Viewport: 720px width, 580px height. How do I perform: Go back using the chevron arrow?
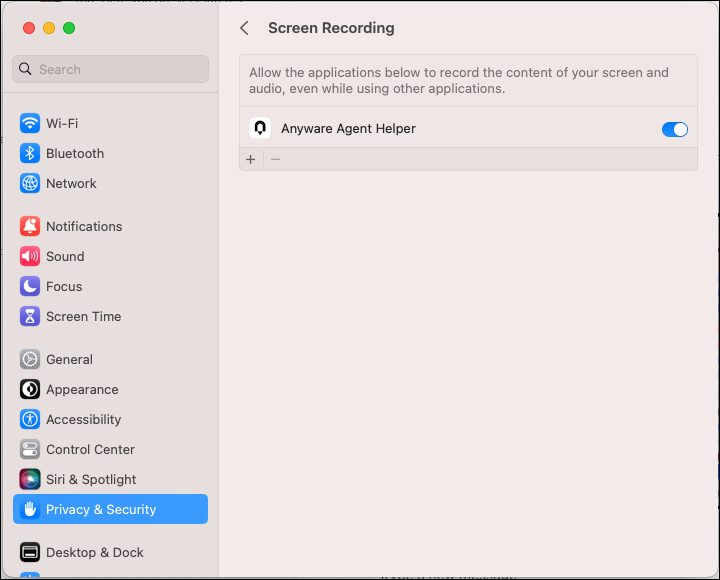pos(244,28)
